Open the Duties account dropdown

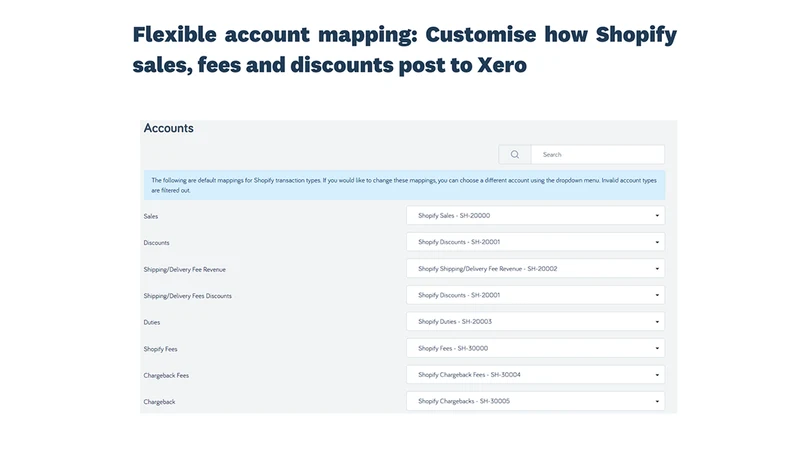(x=535, y=321)
